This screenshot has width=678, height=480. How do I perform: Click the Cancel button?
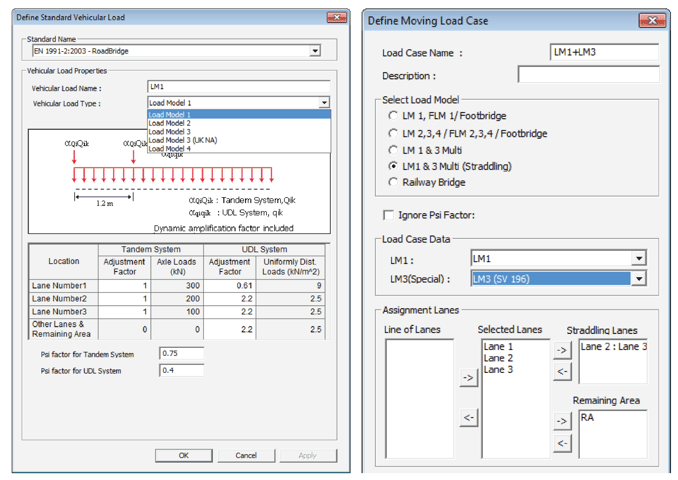[246, 455]
